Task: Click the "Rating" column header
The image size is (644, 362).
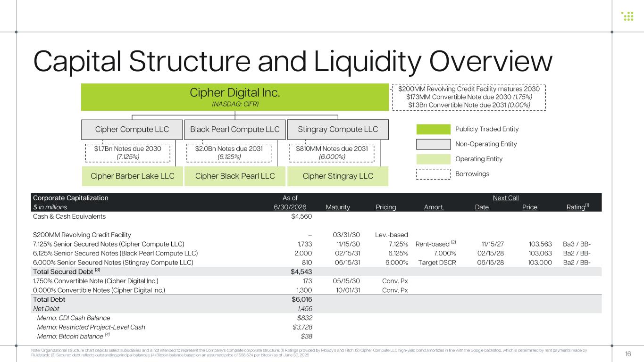Action: coord(578,206)
